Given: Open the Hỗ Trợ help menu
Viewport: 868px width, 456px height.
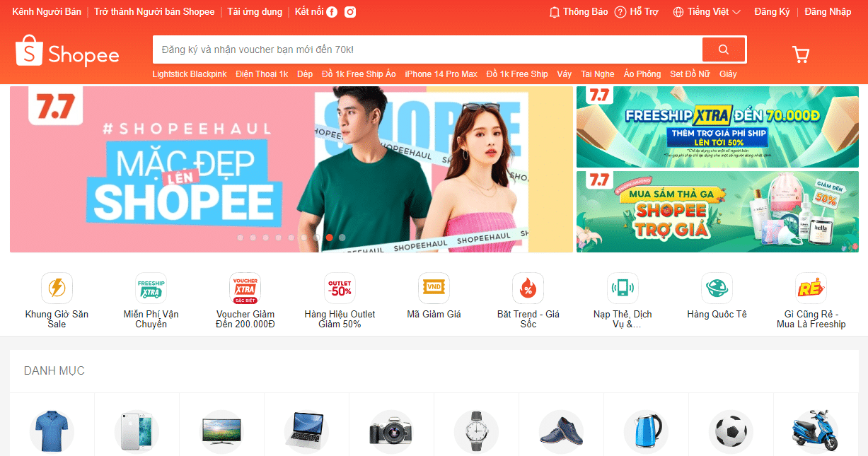Looking at the screenshot, I should click(x=637, y=11).
